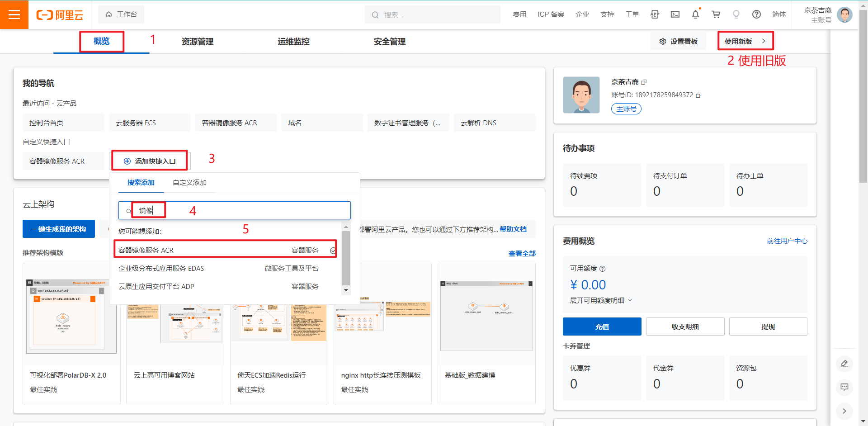Open the 支持 menu

coord(607,14)
